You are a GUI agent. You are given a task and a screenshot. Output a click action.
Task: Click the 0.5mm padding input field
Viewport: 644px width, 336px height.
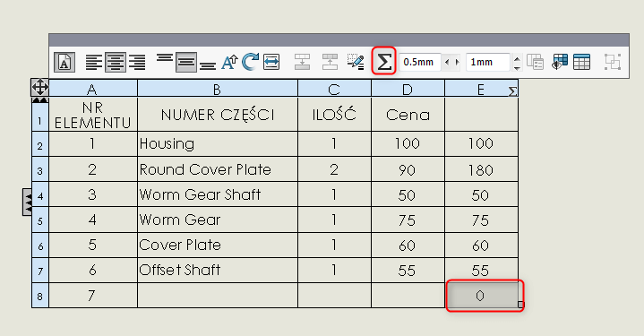tap(420, 62)
